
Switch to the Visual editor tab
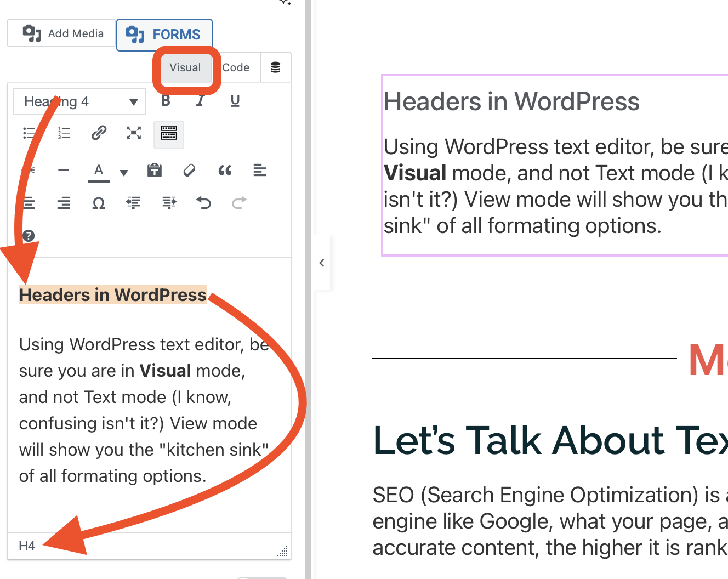185,67
